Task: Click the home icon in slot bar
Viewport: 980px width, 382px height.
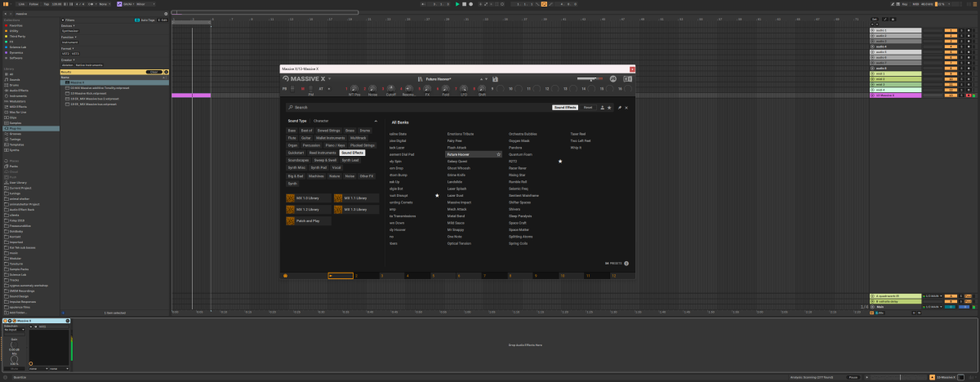Action: pyautogui.click(x=286, y=276)
